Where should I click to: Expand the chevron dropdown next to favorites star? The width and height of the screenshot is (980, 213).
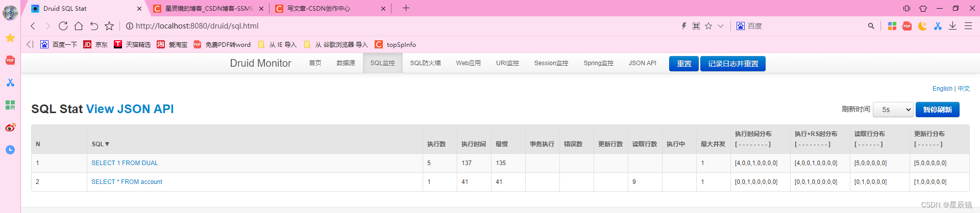(x=721, y=26)
